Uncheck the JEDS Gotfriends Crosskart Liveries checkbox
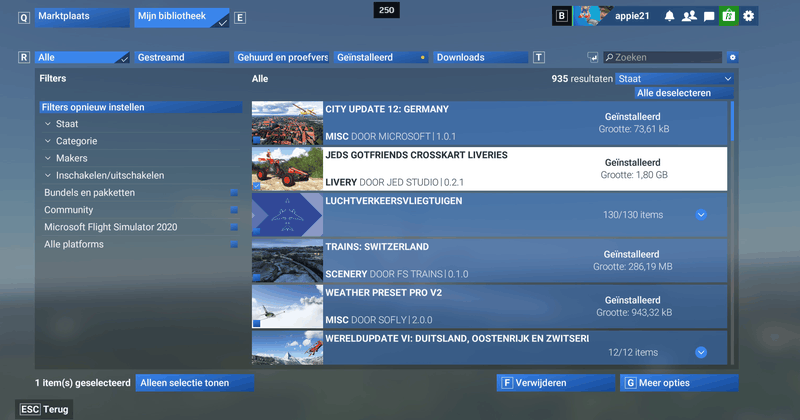800x420 pixels. [x=256, y=186]
